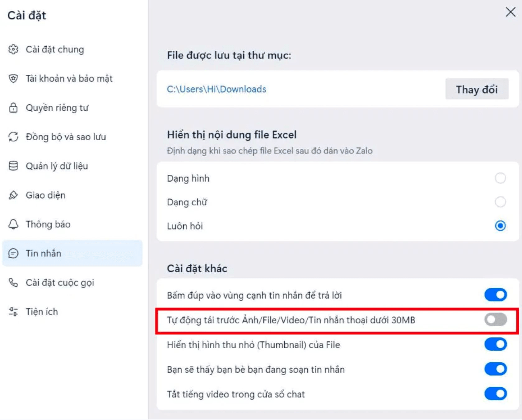Click the Tiện ích sliders icon
The height and width of the screenshot is (420, 522).
tap(13, 312)
